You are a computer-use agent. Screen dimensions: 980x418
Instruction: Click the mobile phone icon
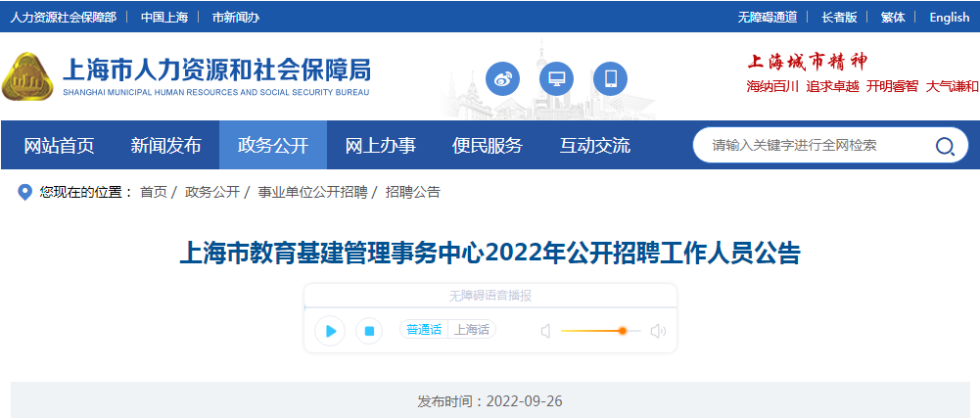coord(610,78)
